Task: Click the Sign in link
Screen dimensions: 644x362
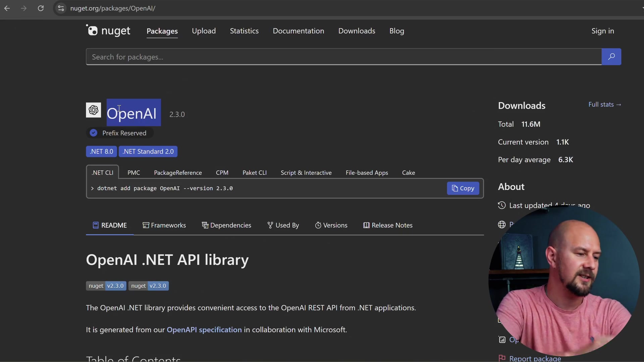Action: (x=602, y=31)
